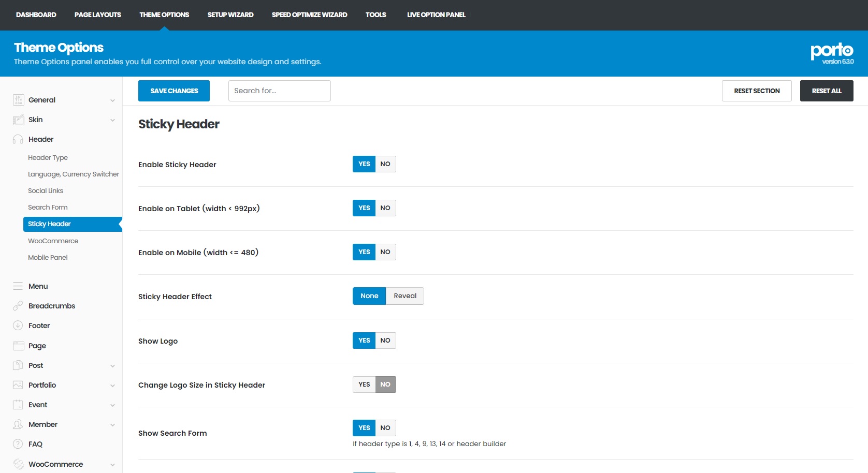868x473 pixels.
Task: Turn on Change Logo Size in Sticky Header
Action: [x=364, y=385]
